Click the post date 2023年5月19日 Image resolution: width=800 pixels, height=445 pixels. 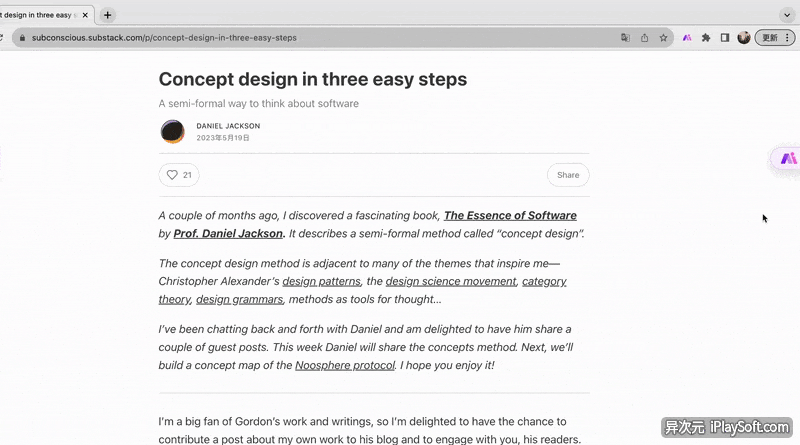[223, 138]
